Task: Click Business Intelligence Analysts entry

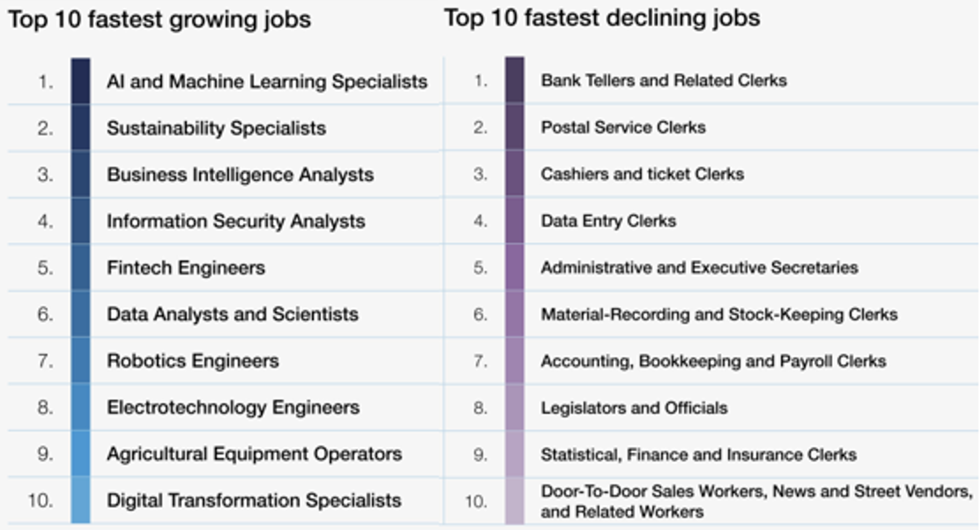Action: 240,175
